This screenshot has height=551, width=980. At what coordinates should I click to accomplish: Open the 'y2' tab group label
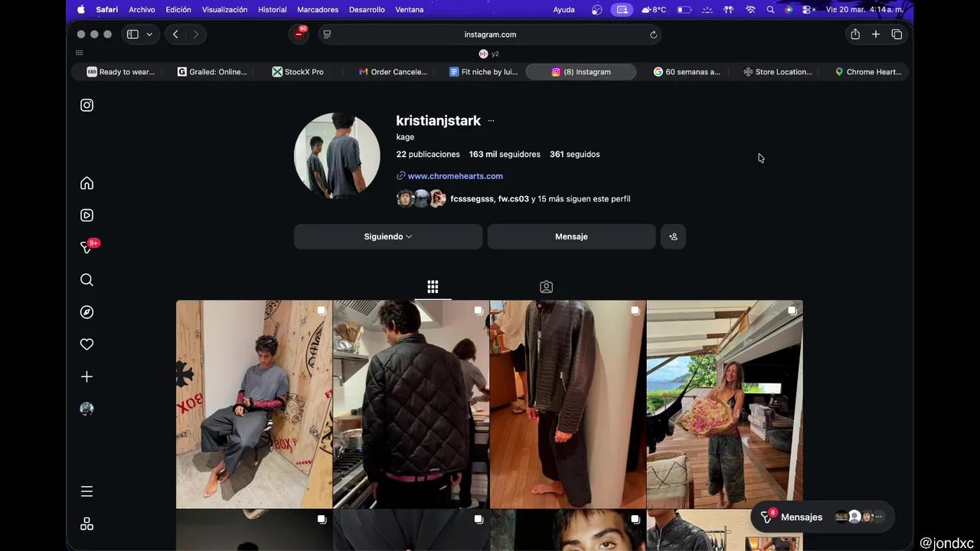click(489, 54)
